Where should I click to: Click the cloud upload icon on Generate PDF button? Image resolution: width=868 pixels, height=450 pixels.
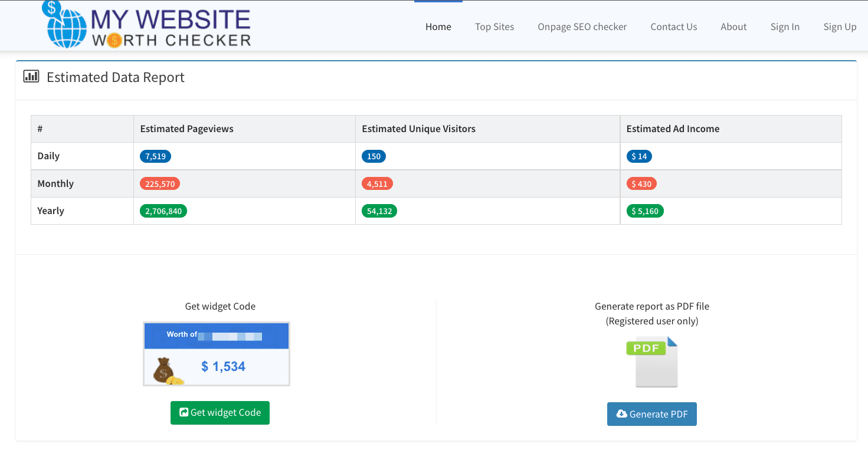tap(623, 413)
